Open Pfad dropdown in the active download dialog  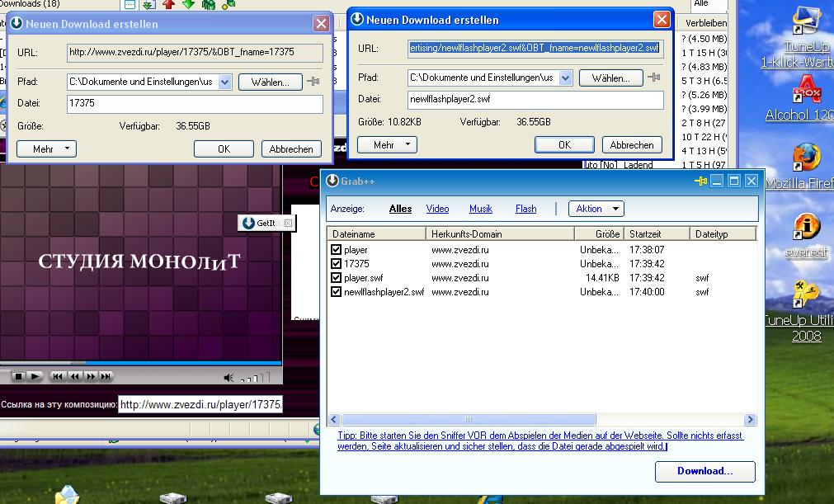(x=565, y=78)
